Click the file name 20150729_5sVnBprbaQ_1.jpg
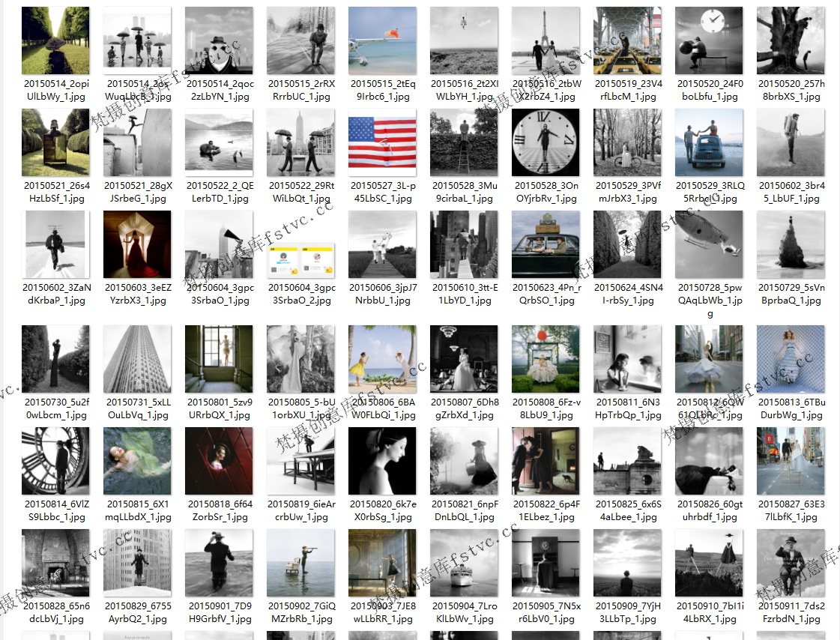This screenshot has width=840, height=640. 791,294
